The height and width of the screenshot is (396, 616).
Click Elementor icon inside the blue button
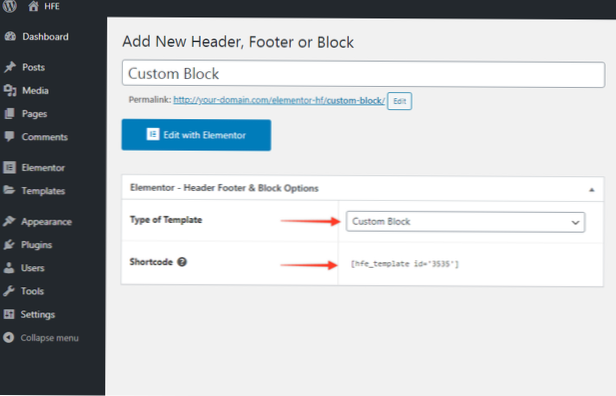tap(153, 134)
